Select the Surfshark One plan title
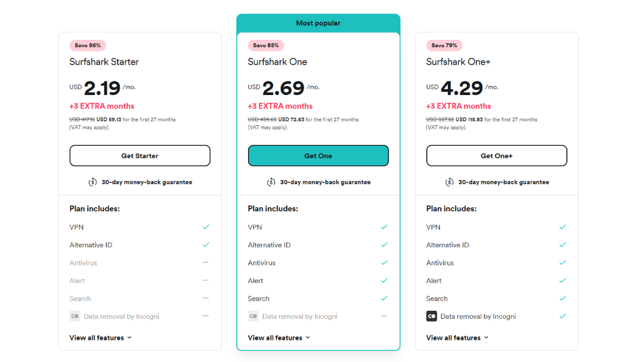644x362 pixels. (277, 62)
